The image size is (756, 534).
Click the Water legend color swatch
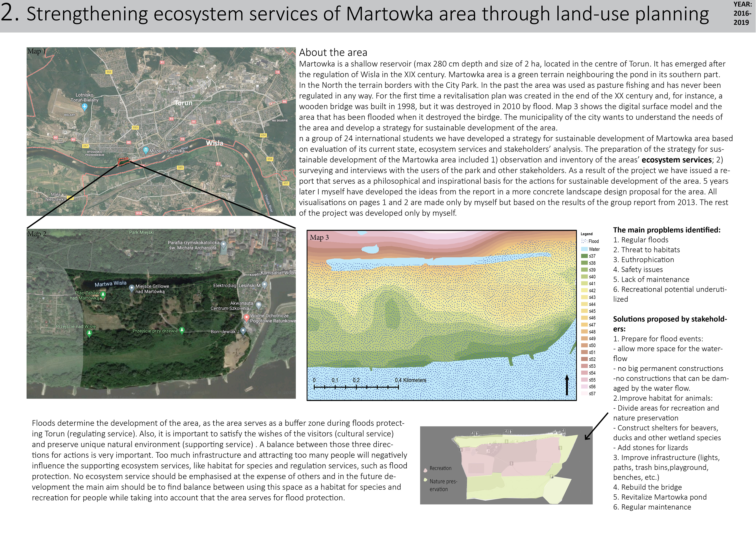(585, 249)
